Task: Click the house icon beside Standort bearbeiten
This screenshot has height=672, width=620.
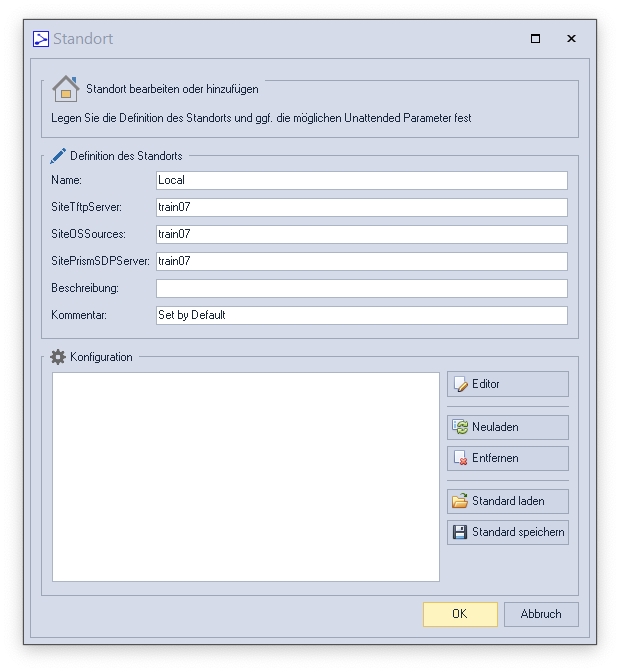Action: click(x=65, y=89)
